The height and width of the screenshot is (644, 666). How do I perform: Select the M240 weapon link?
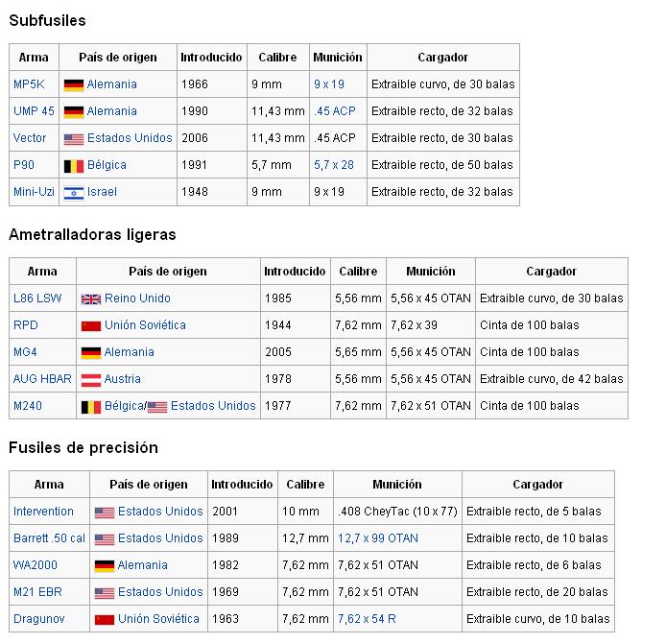click(28, 406)
